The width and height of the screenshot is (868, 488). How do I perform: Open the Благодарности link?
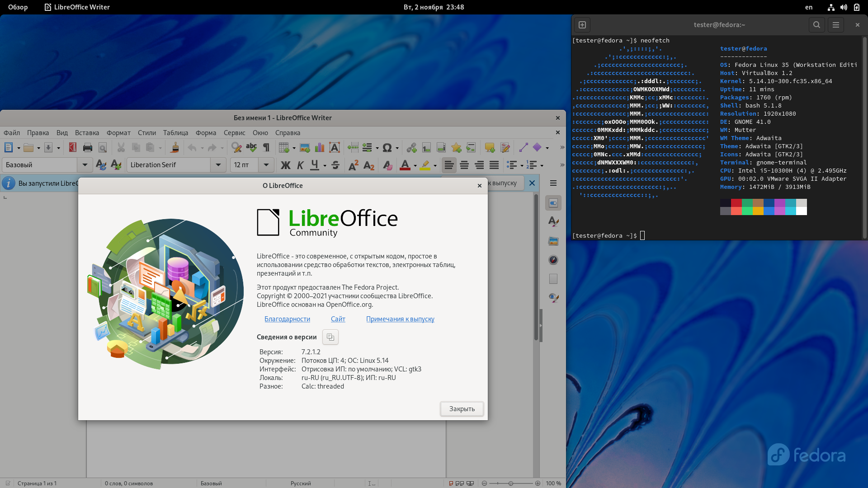[x=287, y=319]
